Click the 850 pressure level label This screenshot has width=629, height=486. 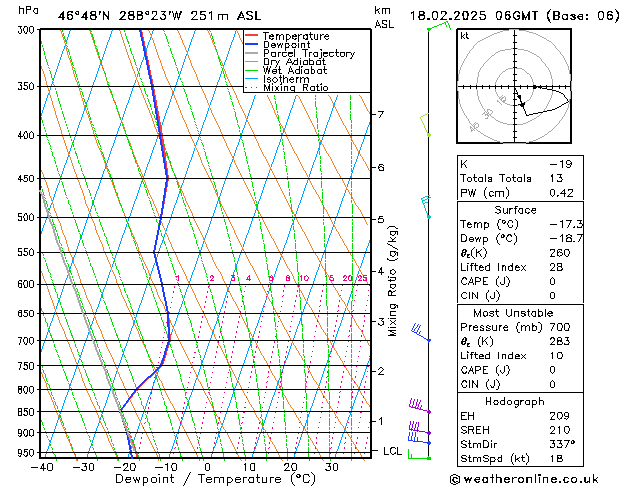(x=28, y=412)
